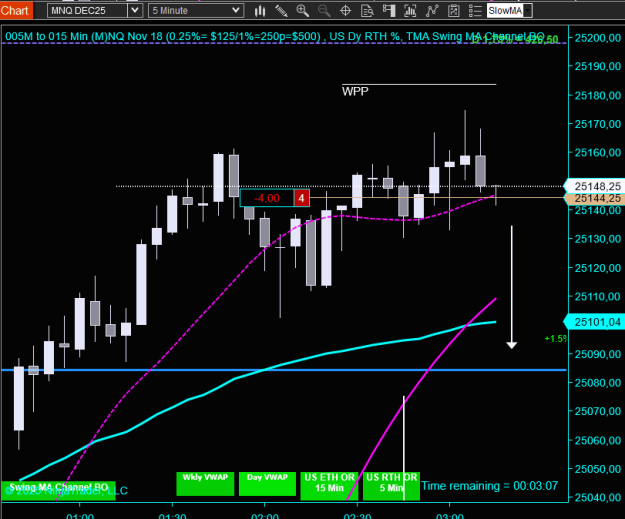Click the Time remaining countdown text
Screen dimensions: 625x519
coord(489,486)
